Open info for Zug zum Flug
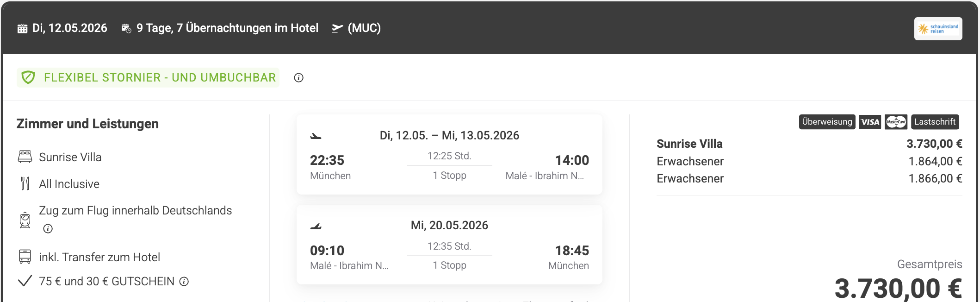The image size is (980, 302). tap(48, 228)
